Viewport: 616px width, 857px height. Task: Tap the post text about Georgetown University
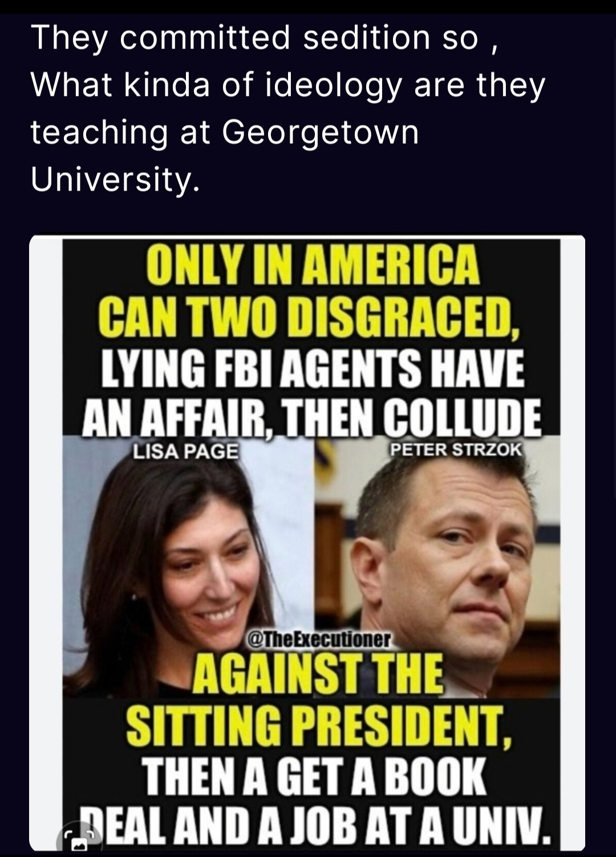point(288,108)
